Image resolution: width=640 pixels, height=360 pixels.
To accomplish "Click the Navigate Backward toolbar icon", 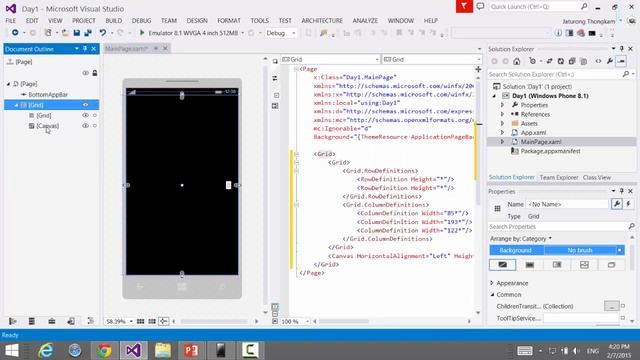I will click(15, 33).
